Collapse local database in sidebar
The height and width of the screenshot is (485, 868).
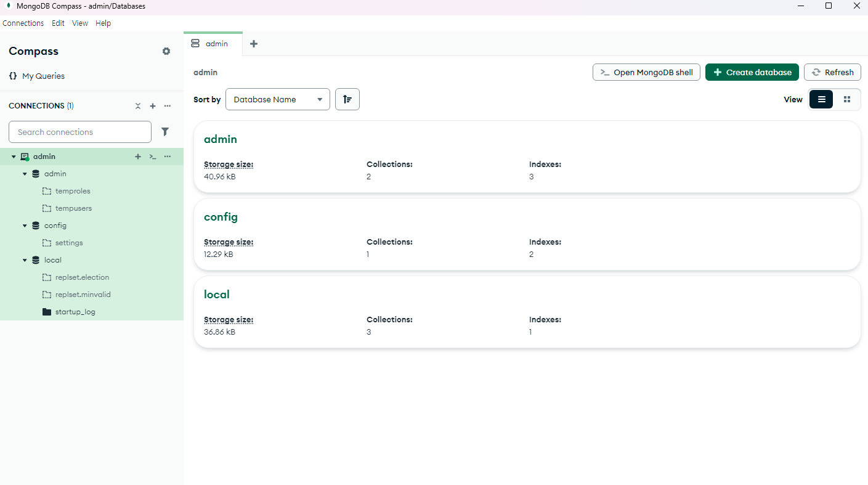[25, 260]
